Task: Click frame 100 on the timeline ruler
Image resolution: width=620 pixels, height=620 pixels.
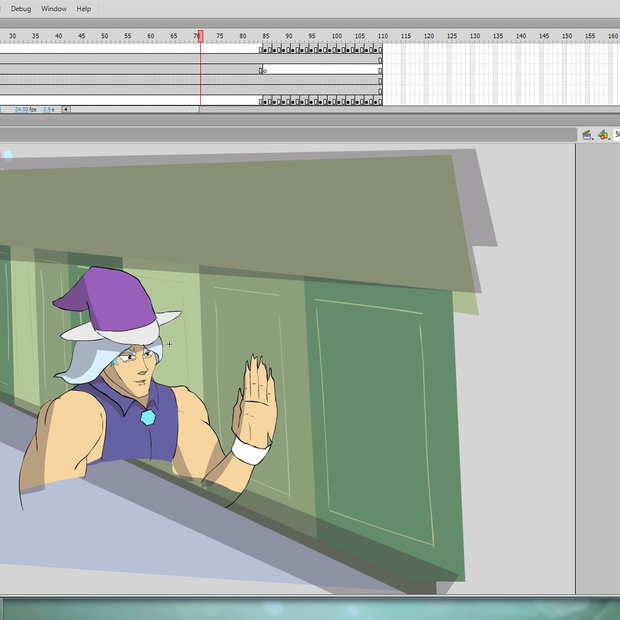Action: click(336, 36)
